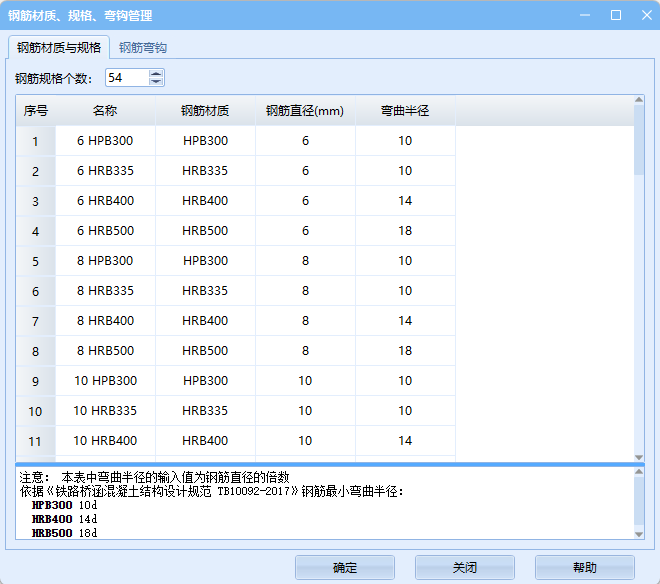660x584 pixels.
Task: Select the material cell in row 7
Action: [x=205, y=321]
